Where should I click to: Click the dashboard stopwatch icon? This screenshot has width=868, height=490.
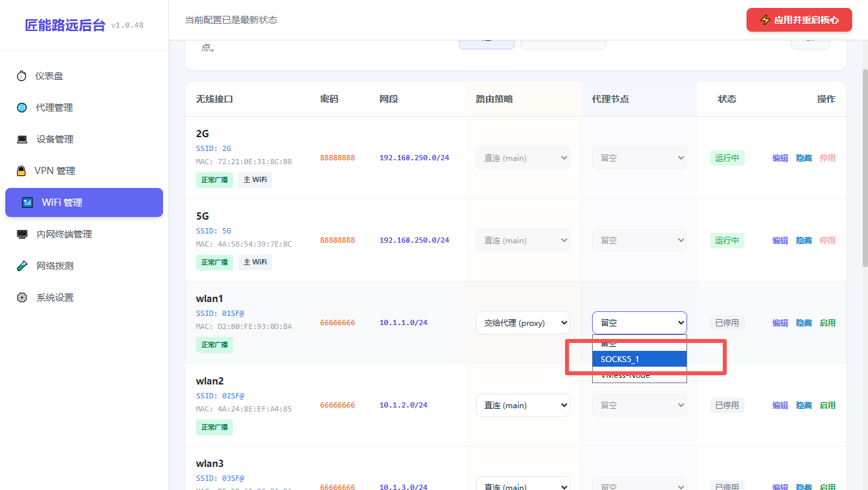click(x=22, y=76)
